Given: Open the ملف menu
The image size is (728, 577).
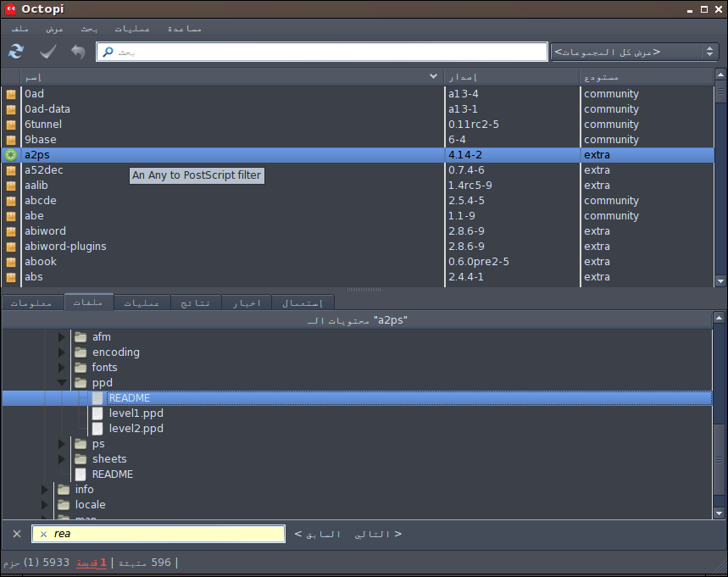Looking at the screenshot, I should (19, 29).
